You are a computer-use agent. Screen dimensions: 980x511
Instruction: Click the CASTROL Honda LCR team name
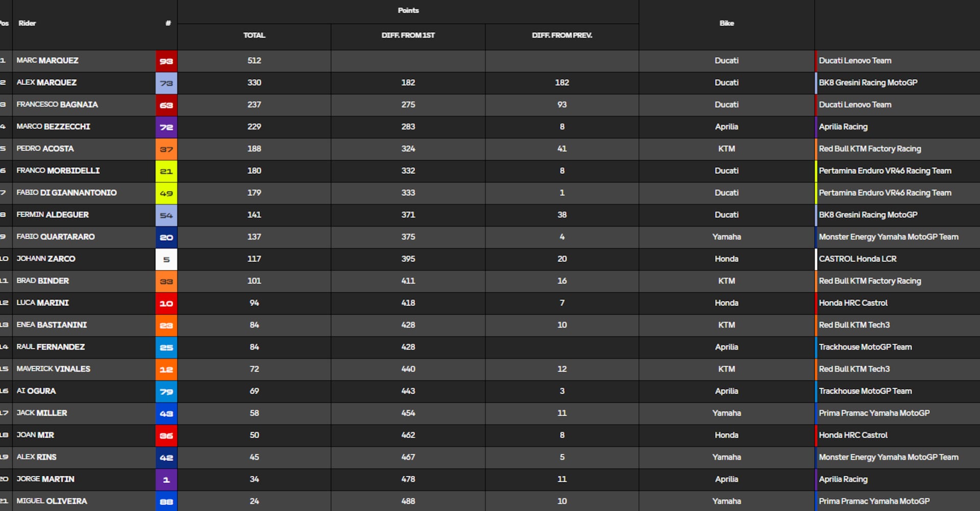point(857,259)
